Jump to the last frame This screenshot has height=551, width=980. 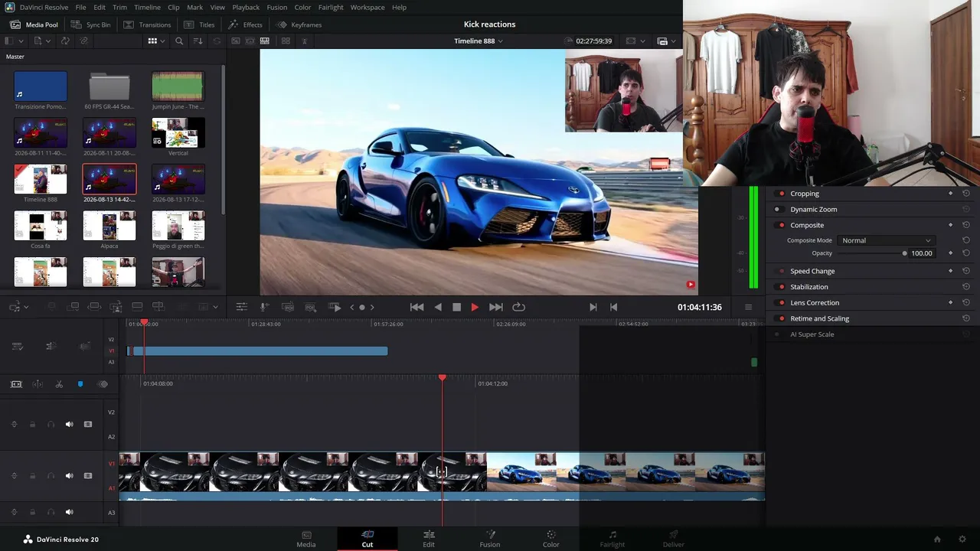(x=496, y=307)
